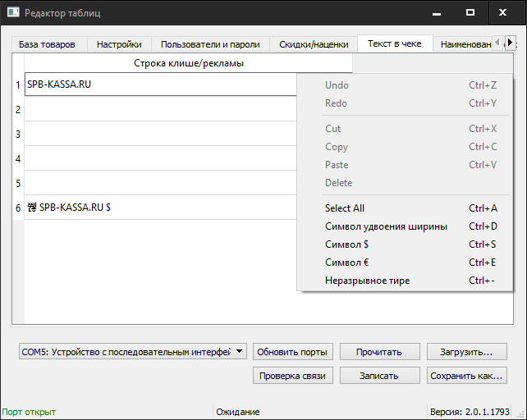Click the Загрузить... button
Screen dimensions: 527x420
(466, 352)
